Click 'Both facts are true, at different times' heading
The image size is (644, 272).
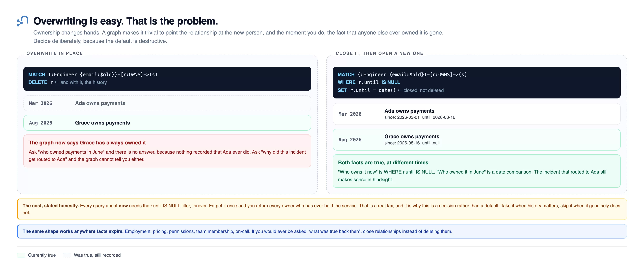[x=383, y=163]
